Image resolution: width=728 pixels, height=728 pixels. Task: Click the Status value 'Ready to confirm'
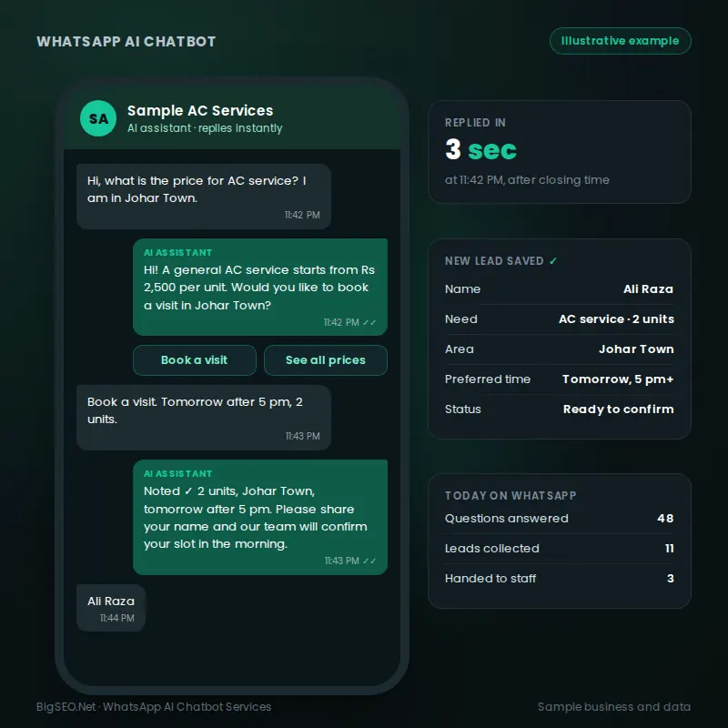pyautogui.click(x=618, y=409)
